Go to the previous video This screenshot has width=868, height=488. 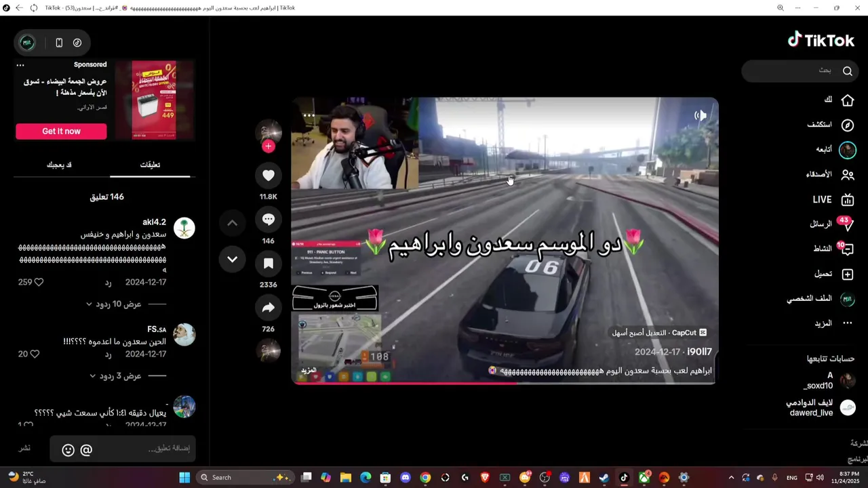[232, 223]
